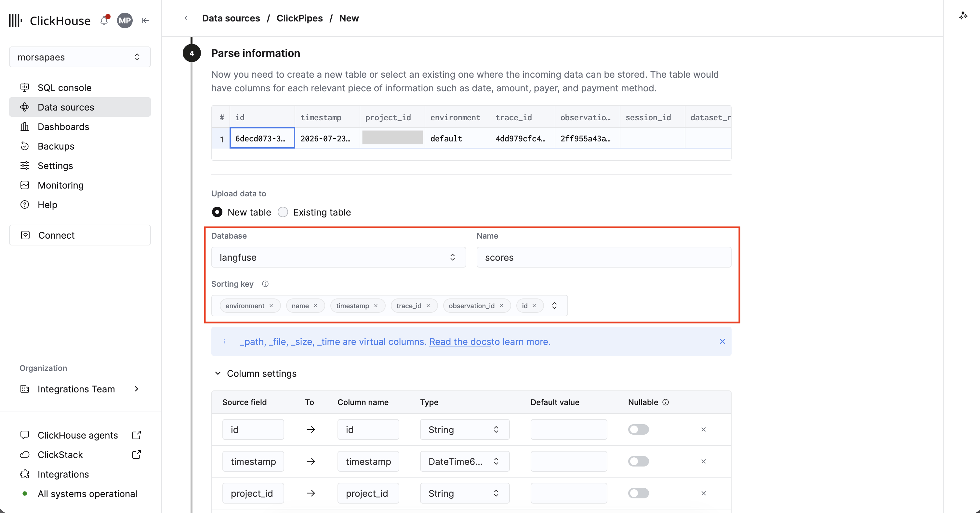Viewport: 980px width, 513px height.
Task: Open the Type dropdown for project_id column
Action: [465, 493]
